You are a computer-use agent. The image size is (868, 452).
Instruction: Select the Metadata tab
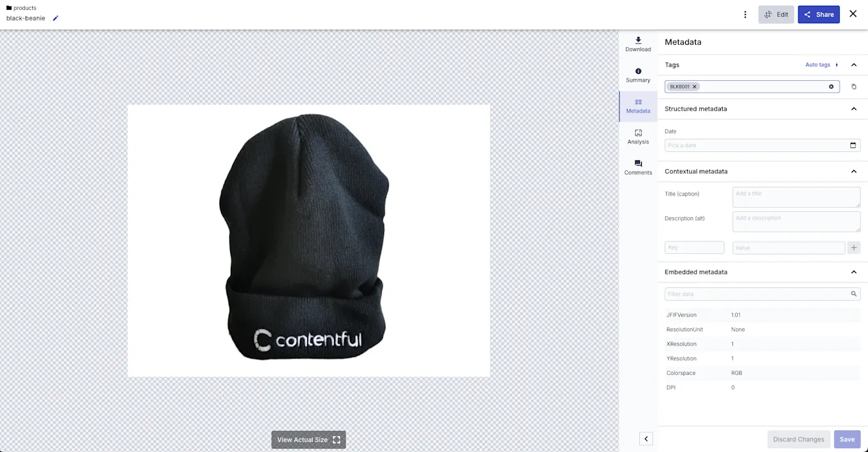[638, 107]
